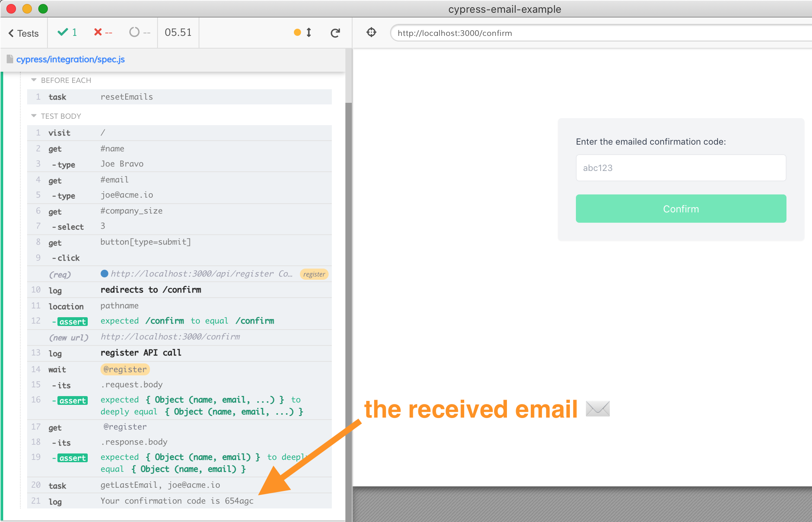Click the failed tests X icon

point(98,32)
